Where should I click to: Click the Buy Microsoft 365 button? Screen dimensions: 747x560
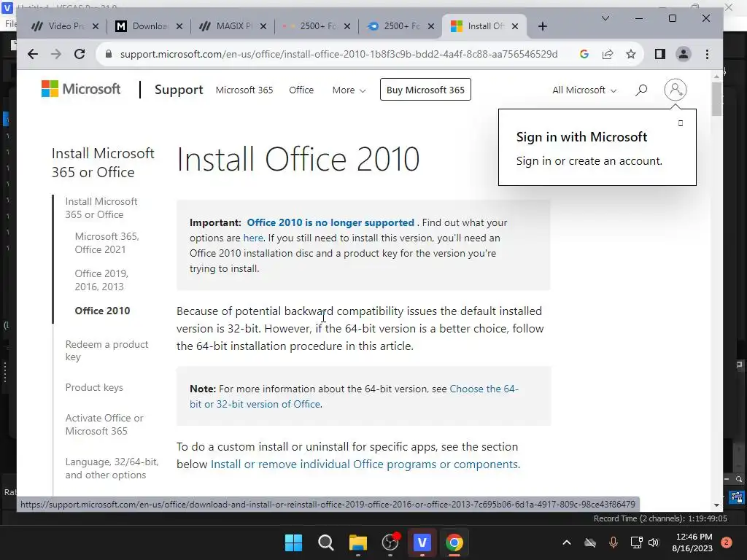[x=425, y=90]
